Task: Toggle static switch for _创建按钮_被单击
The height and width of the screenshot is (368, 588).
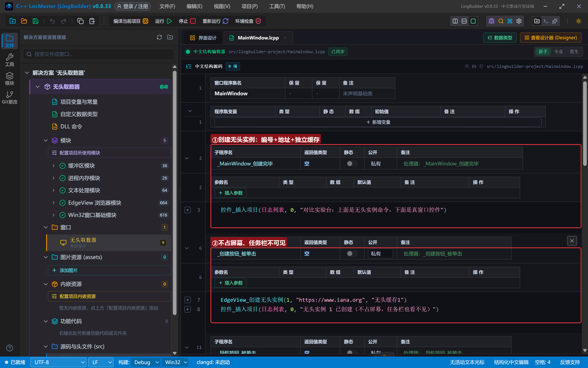Action: click(x=352, y=254)
